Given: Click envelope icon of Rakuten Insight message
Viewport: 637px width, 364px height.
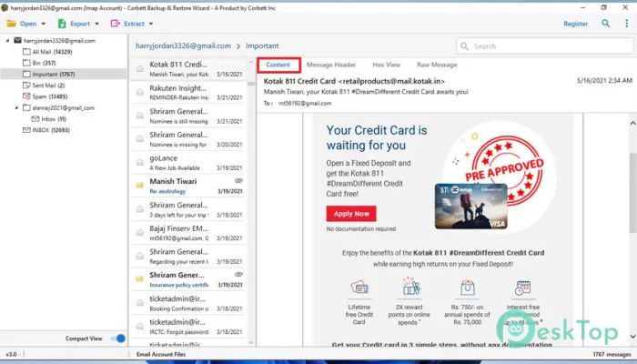Looking at the screenshot, I should (140, 93).
